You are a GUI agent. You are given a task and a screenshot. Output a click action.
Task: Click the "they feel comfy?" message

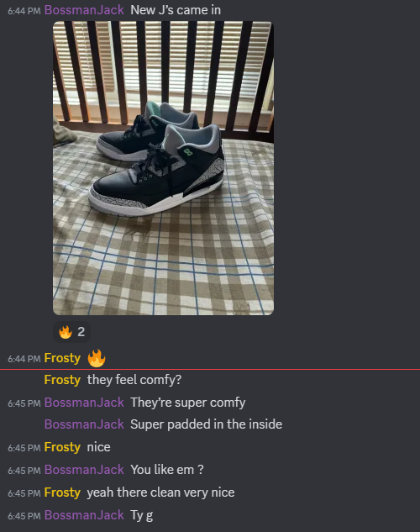[134, 380]
